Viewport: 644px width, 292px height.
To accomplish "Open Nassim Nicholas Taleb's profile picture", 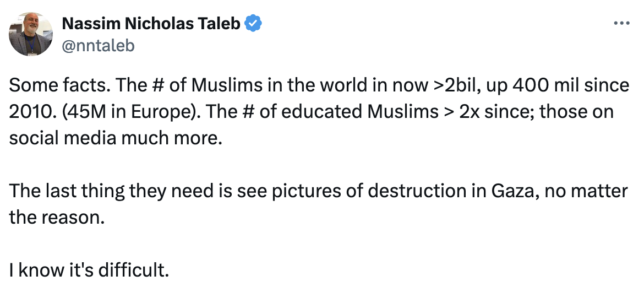I will (31, 34).
